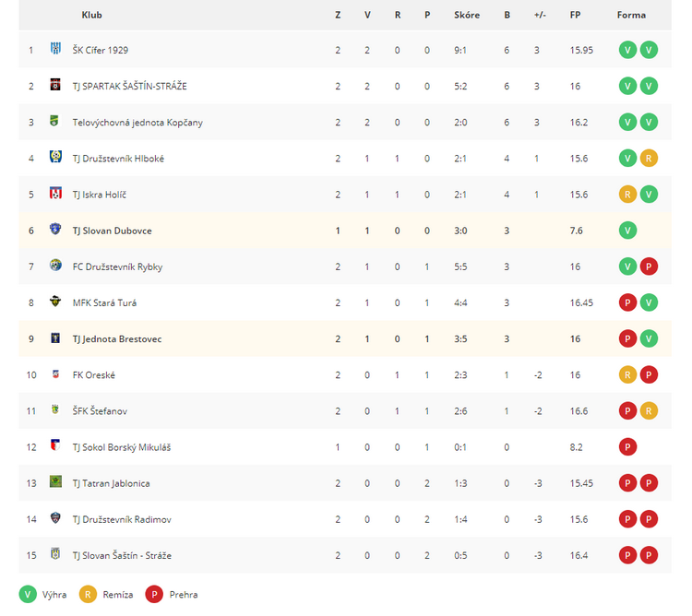Click TJ Slovan Dubovce shield icon
Screen dimensions: 692x616
click(x=55, y=229)
